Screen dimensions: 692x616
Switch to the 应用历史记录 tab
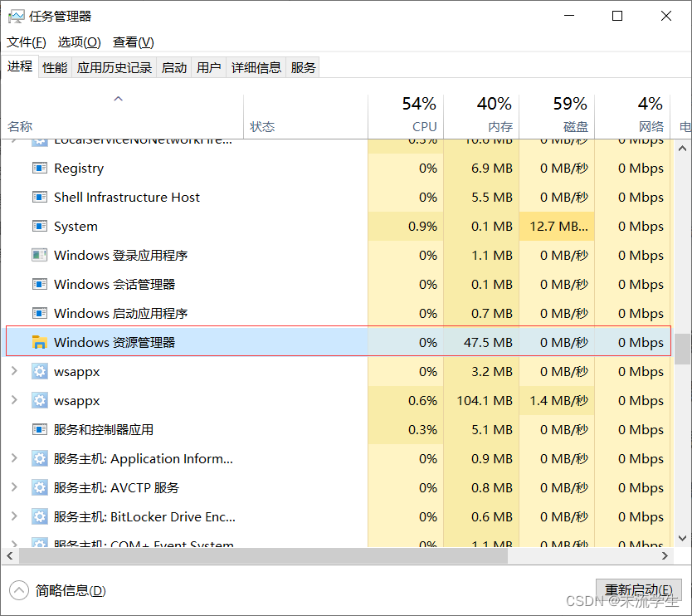[115, 67]
